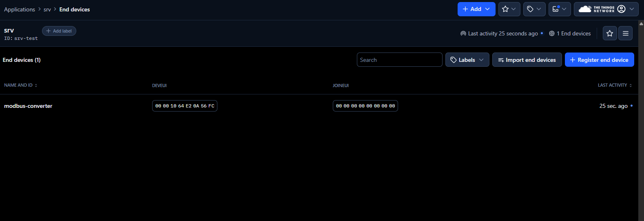
Task: Click the JOINEUI column header
Action: tap(341, 85)
